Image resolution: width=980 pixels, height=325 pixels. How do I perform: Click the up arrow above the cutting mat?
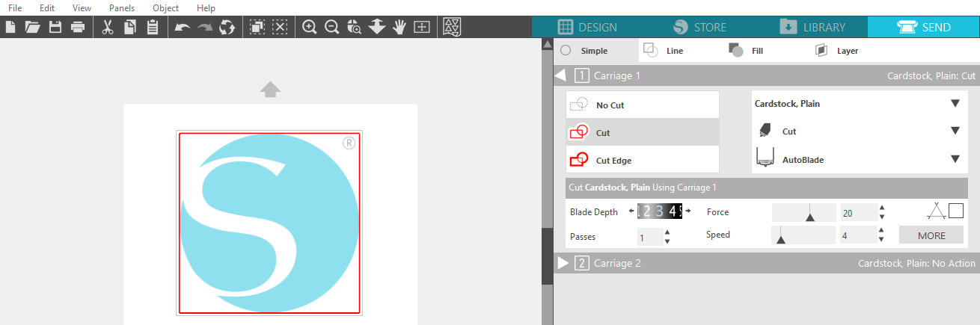270,90
